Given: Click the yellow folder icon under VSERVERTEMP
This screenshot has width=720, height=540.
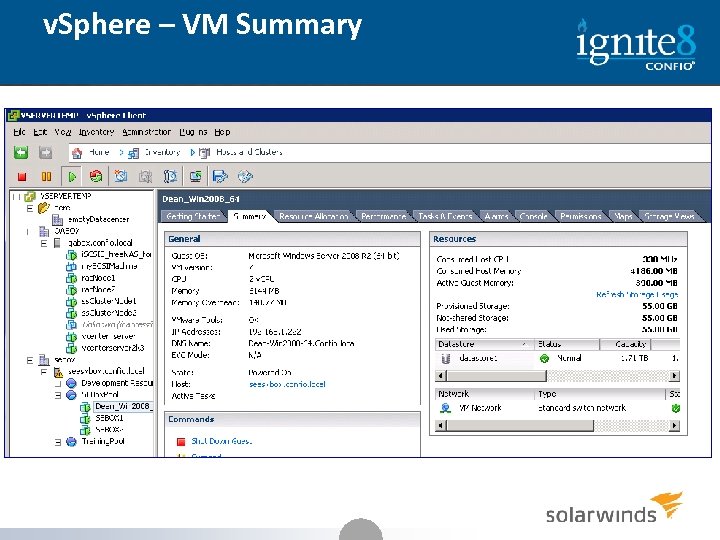Looking at the screenshot, I should pyautogui.click(x=44, y=208).
